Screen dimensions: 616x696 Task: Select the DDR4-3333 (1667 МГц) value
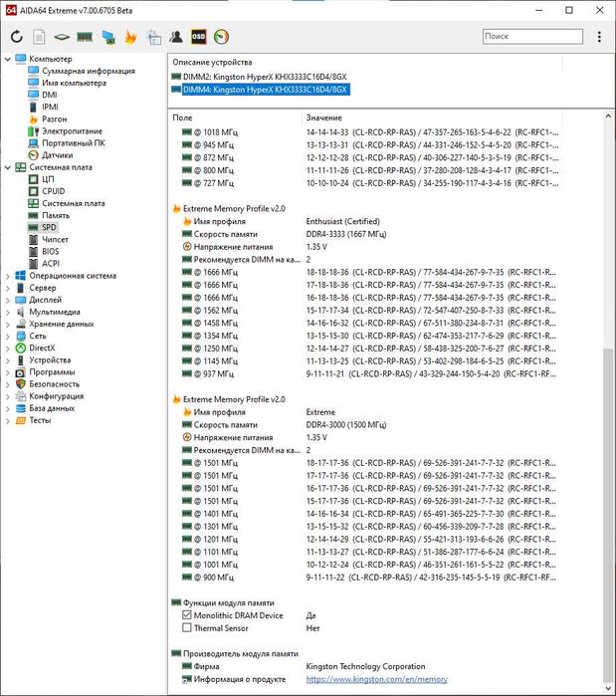(346, 234)
